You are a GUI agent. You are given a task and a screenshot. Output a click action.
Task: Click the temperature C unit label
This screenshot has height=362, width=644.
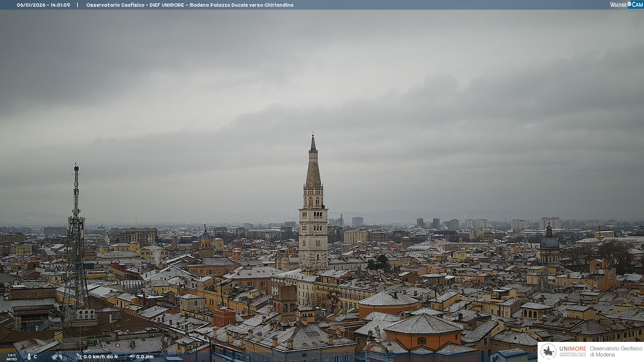click(x=35, y=357)
